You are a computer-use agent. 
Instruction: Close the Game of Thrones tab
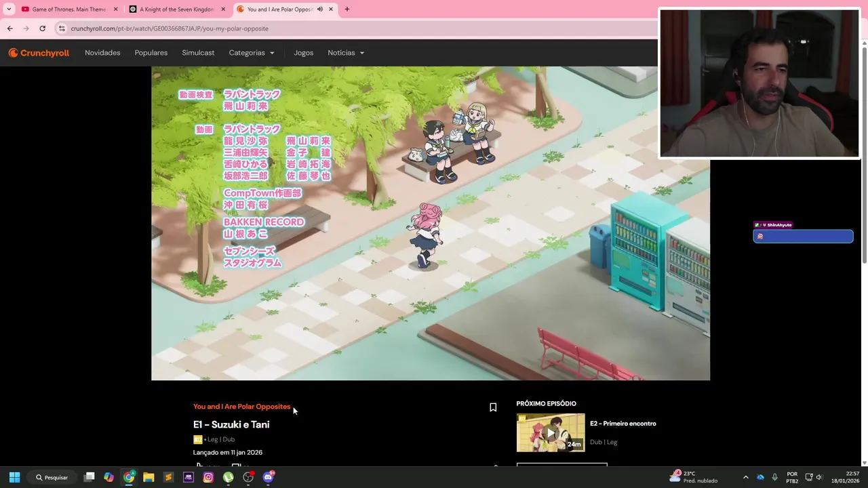[x=115, y=9]
